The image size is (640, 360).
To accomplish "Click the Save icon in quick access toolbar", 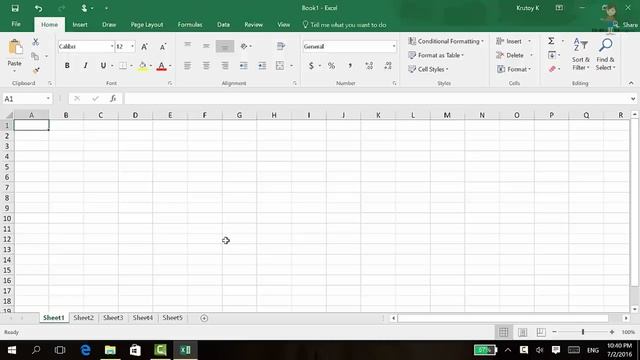I will coord(15,8).
